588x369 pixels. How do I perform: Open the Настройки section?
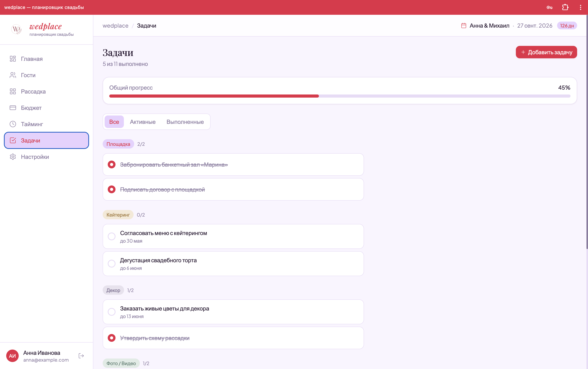tap(46, 157)
